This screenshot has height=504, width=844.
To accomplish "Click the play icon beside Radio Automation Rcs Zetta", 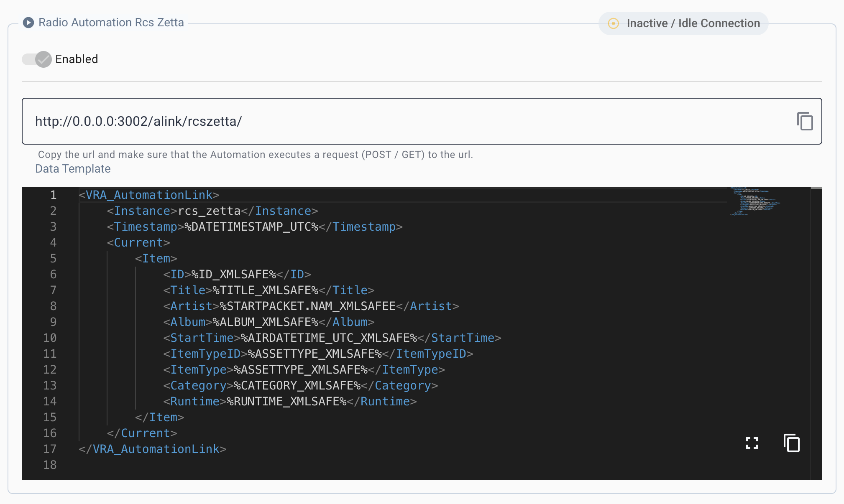I will pyautogui.click(x=28, y=23).
